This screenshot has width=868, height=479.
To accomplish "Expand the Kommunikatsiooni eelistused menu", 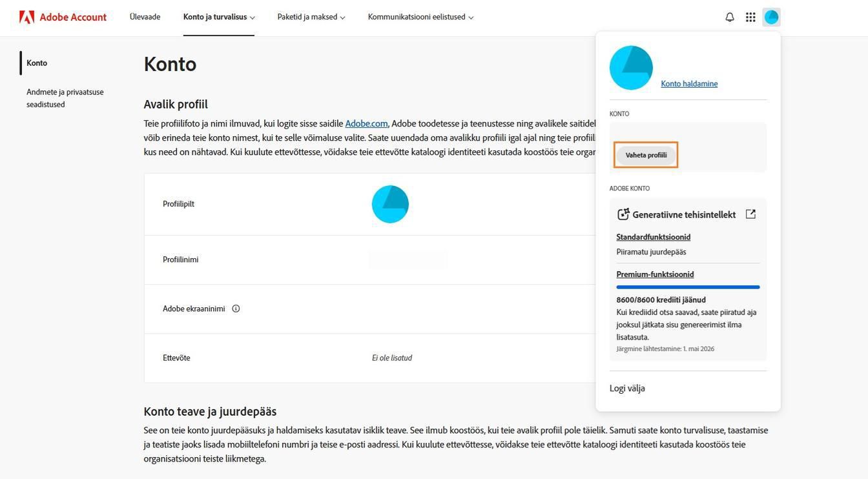I will [x=420, y=17].
